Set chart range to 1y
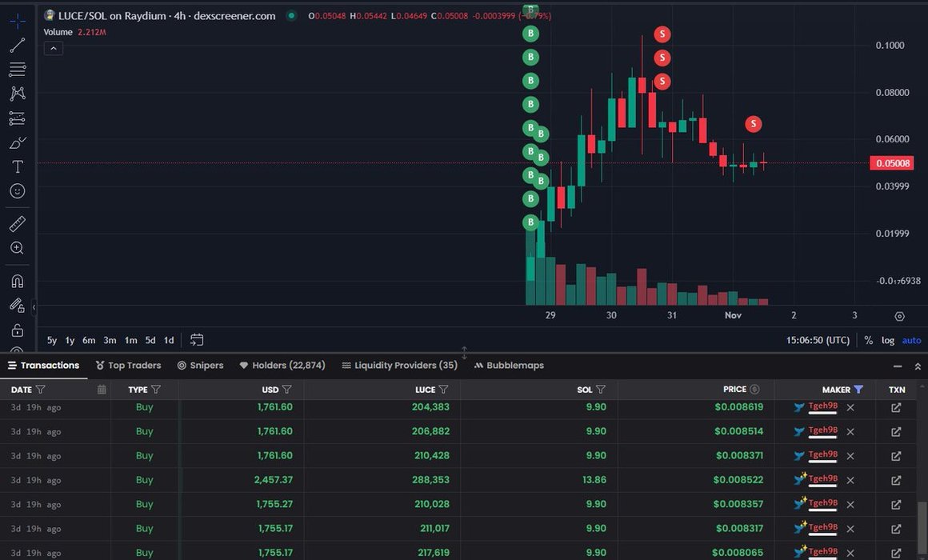This screenshot has height=560, width=928. tap(70, 340)
